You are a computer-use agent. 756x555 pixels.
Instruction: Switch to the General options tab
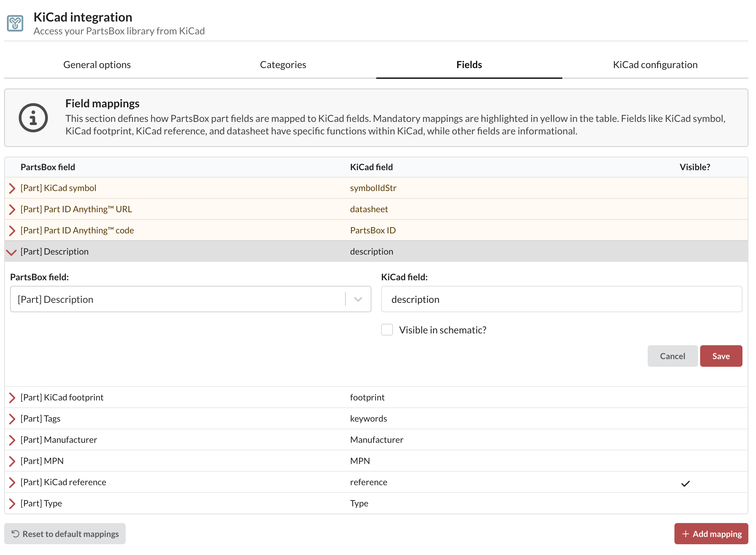(x=97, y=65)
